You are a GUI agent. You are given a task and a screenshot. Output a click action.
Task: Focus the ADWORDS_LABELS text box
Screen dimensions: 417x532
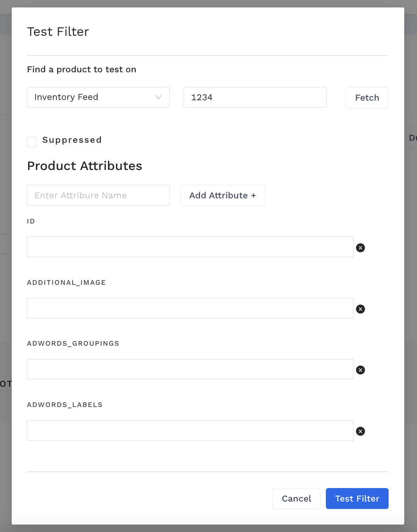point(190,430)
